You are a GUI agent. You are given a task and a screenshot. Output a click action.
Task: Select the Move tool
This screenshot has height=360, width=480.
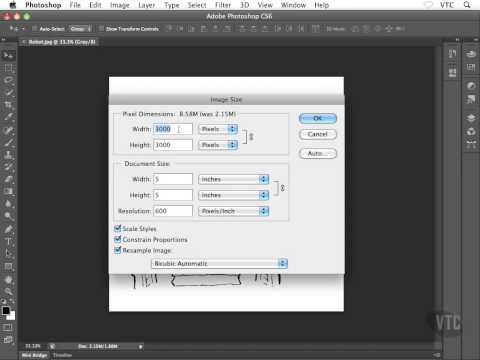(x=8, y=55)
